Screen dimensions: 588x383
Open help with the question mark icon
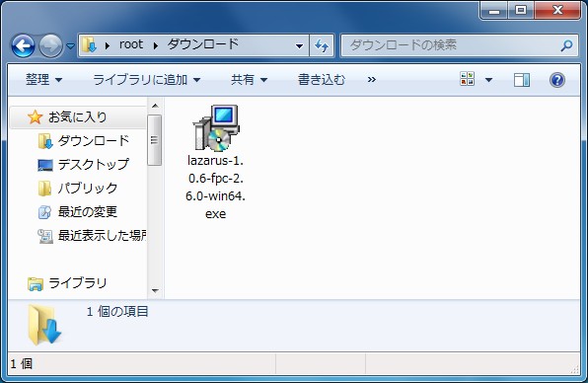pos(557,80)
